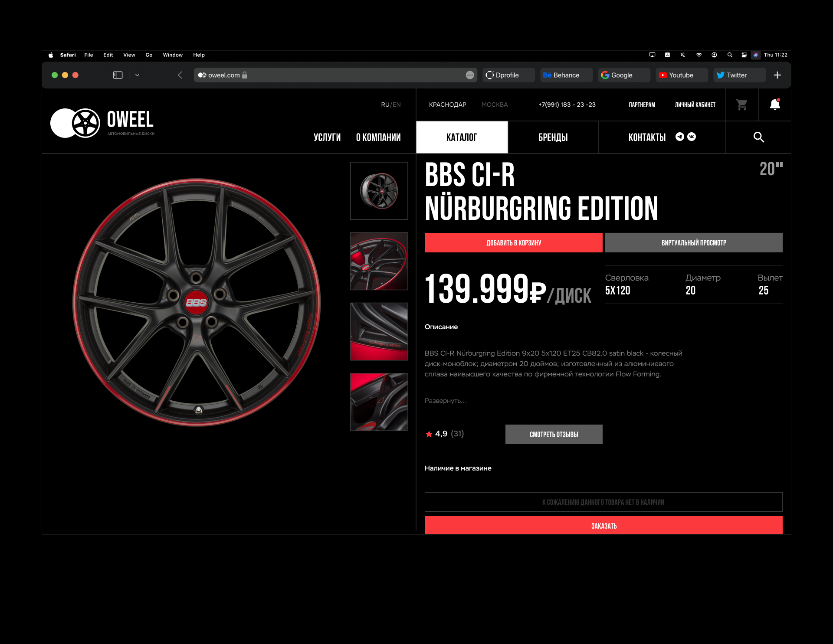Expand description via Развернуть link
Screen dimensions: 833x644
(445, 401)
